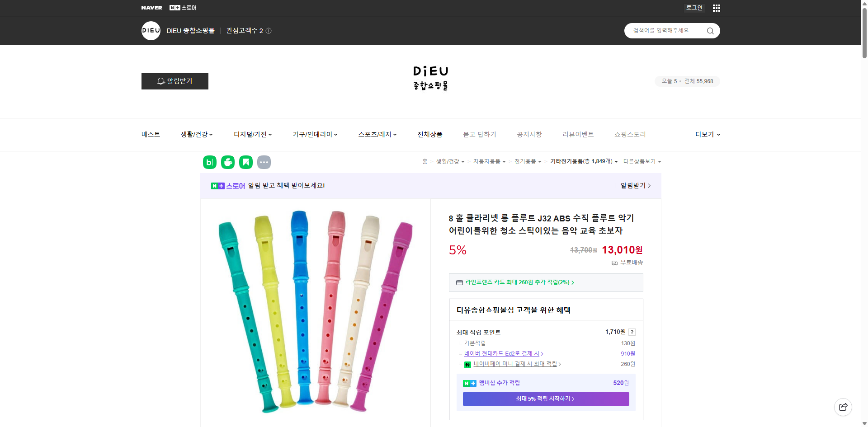Image resolution: width=868 pixels, height=427 pixels.
Task: Click the search magnifier icon
Action: tap(710, 30)
